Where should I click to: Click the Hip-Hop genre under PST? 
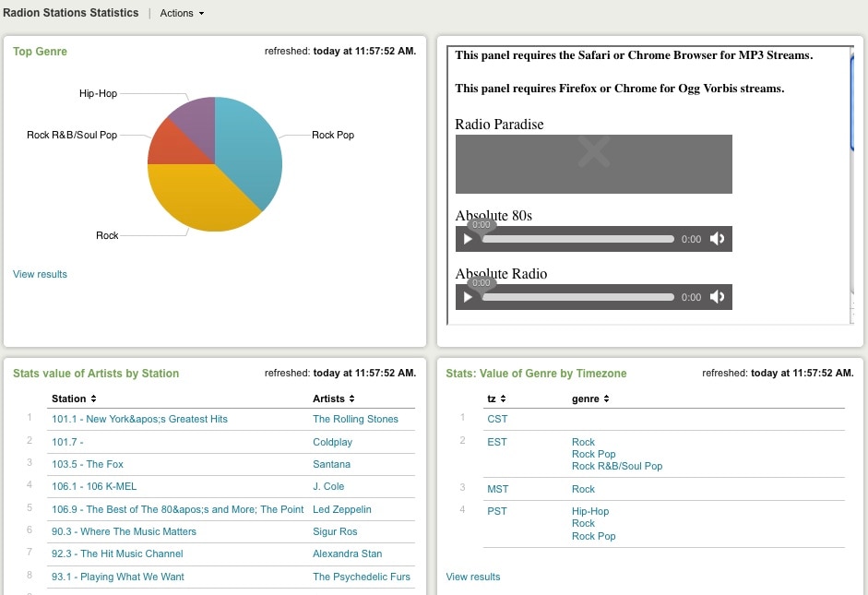click(590, 511)
